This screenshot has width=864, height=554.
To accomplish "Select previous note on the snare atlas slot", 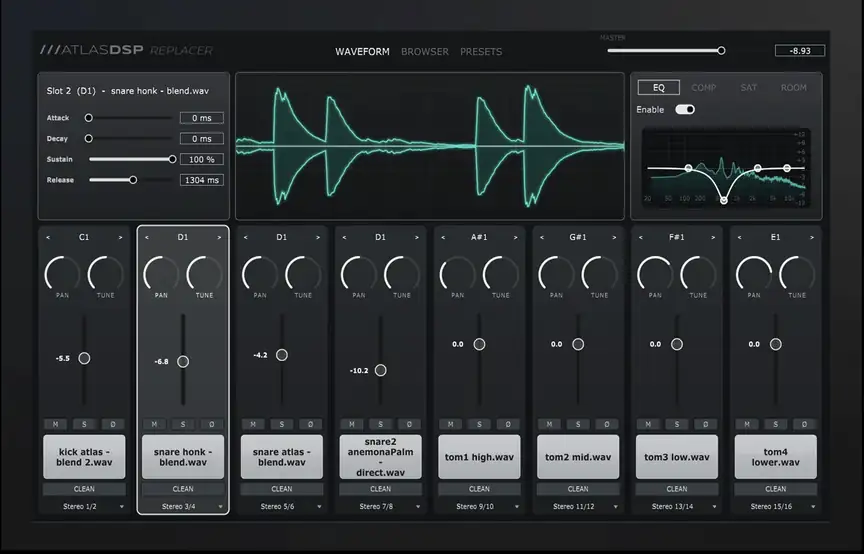I will pyautogui.click(x=245, y=238).
